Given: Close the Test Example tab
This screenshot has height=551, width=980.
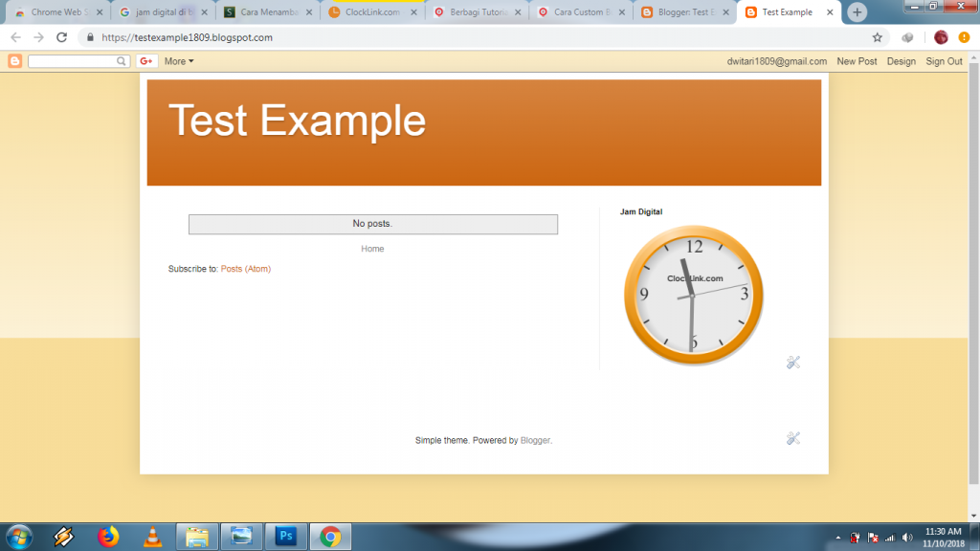Looking at the screenshot, I should point(830,11).
